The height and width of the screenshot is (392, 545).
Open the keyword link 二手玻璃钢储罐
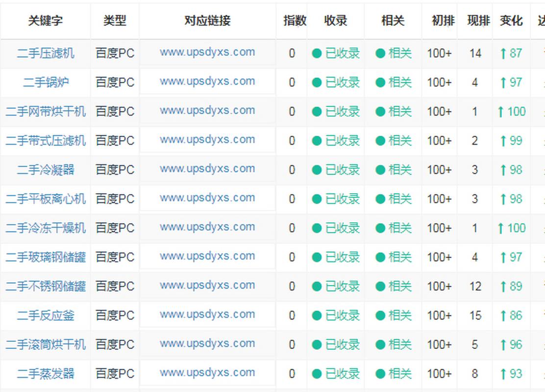(x=46, y=257)
